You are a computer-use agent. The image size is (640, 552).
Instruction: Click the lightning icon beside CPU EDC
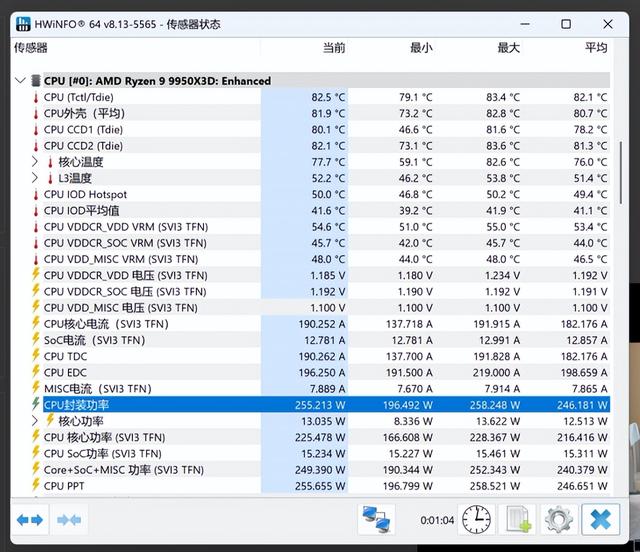coord(36,372)
